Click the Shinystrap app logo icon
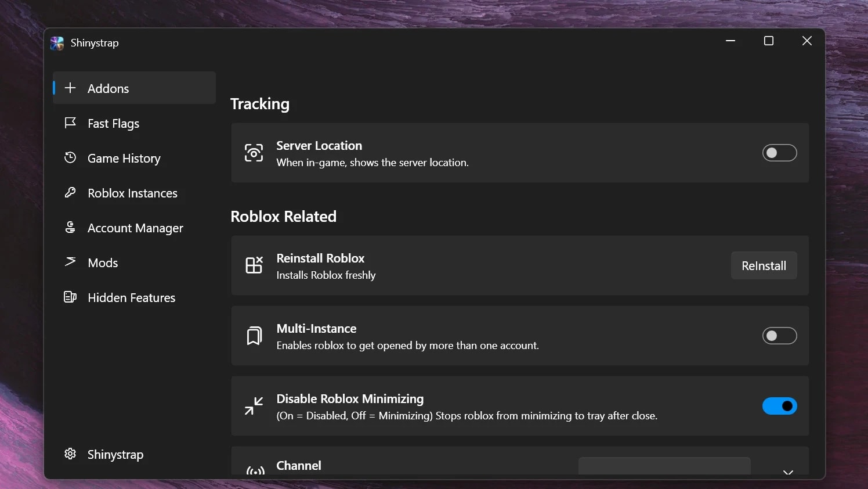This screenshot has width=868, height=489. (57, 43)
